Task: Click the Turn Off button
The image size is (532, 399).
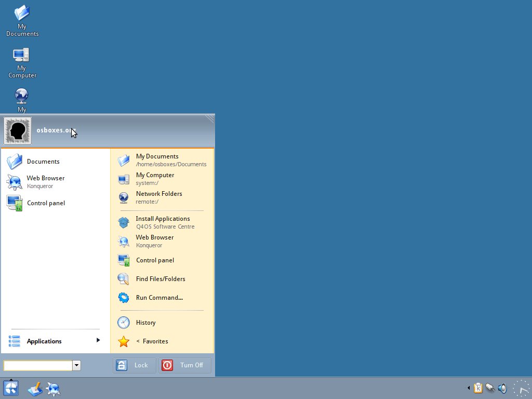Action: pyautogui.click(x=185, y=365)
